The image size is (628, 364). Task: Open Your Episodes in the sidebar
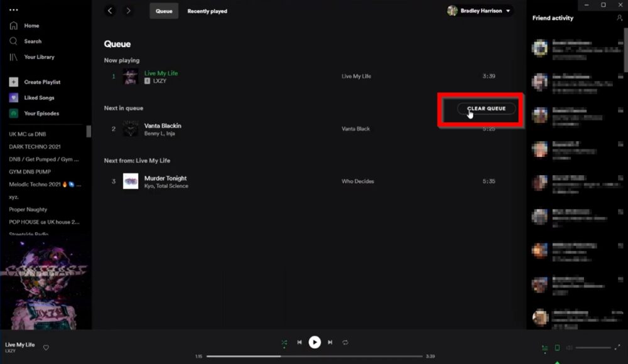pos(13,113)
